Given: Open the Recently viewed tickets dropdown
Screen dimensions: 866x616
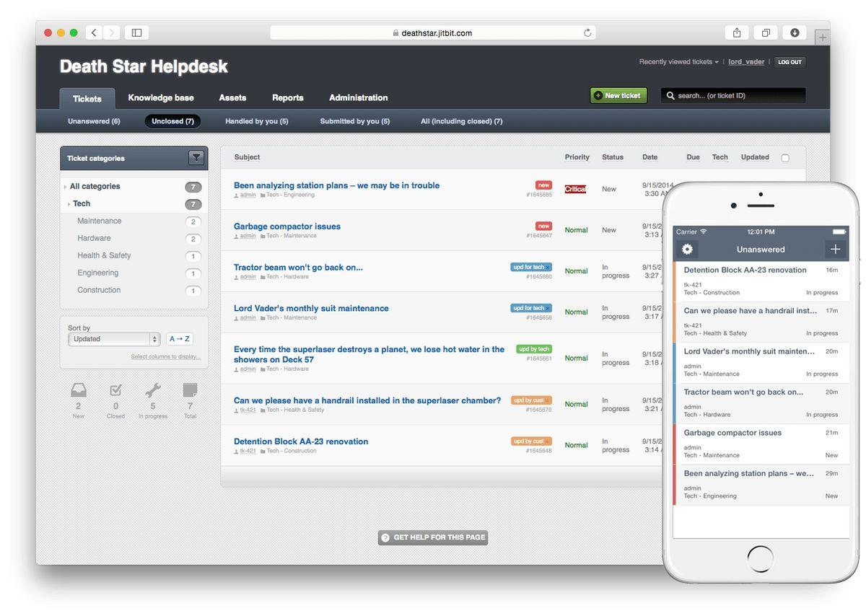Looking at the screenshot, I should click(678, 62).
